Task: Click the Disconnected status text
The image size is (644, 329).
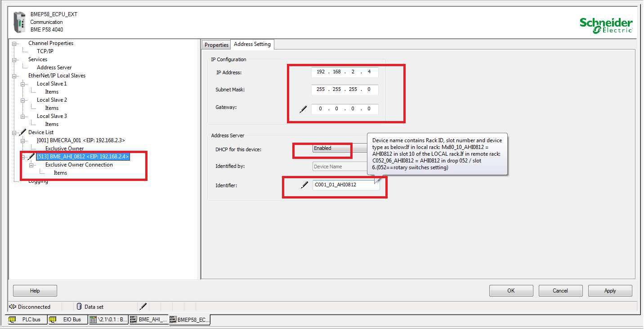Action: (x=34, y=307)
